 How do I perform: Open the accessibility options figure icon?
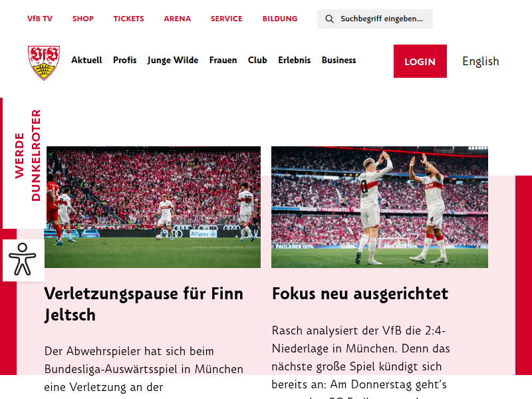click(23, 259)
